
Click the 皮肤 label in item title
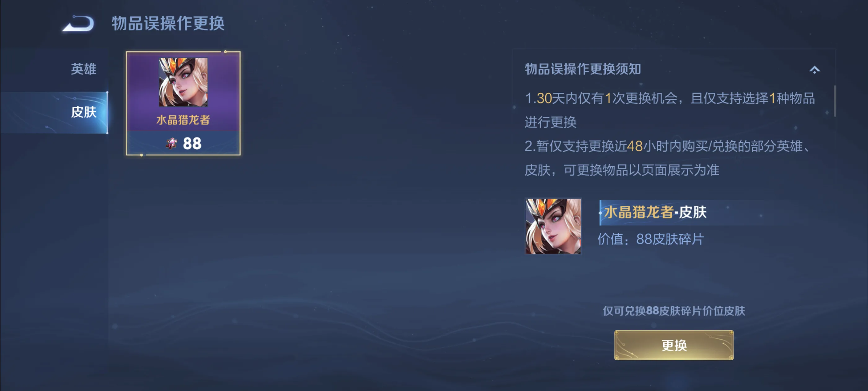tap(693, 213)
